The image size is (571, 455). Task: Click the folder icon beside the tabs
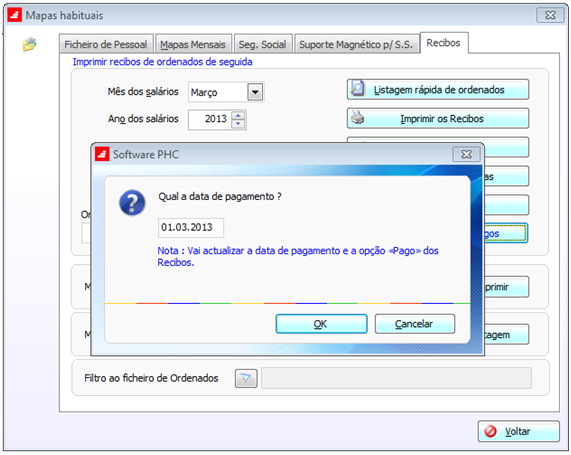[29, 44]
